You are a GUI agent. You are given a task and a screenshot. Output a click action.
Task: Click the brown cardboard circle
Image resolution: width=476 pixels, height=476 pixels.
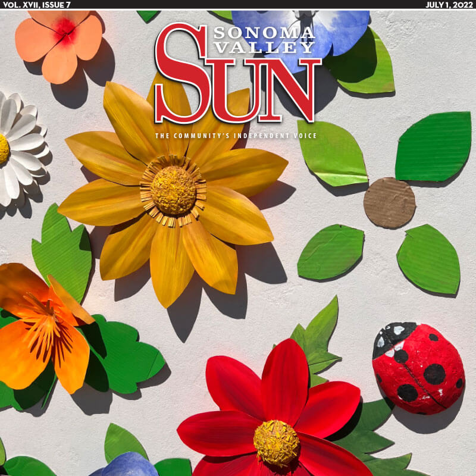tap(390, 203)
